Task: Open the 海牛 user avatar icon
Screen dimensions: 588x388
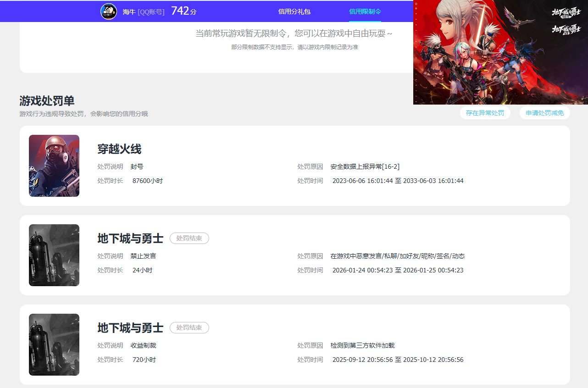Action: coord(109,11)
